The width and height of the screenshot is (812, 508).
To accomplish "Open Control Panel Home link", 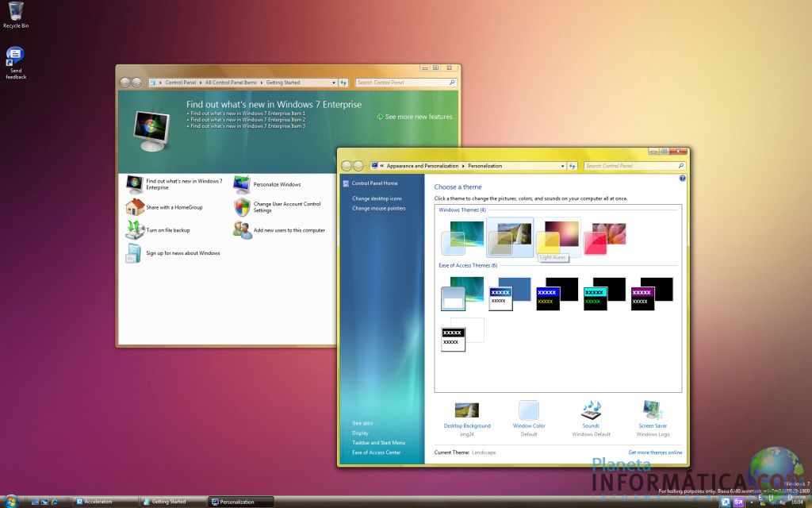I will click(374, 183).
